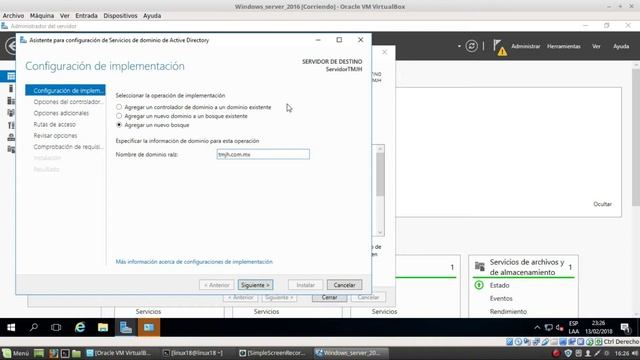The width and height of the screenshot is (640, 360).
Task: Click the Siguiente button in the wizard
Action: (256, 285)
